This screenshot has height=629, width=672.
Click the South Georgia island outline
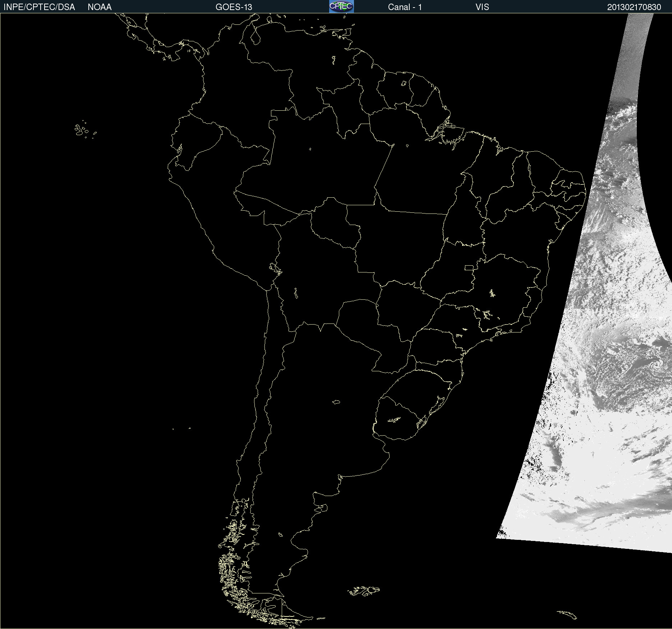tap(567, 614)
